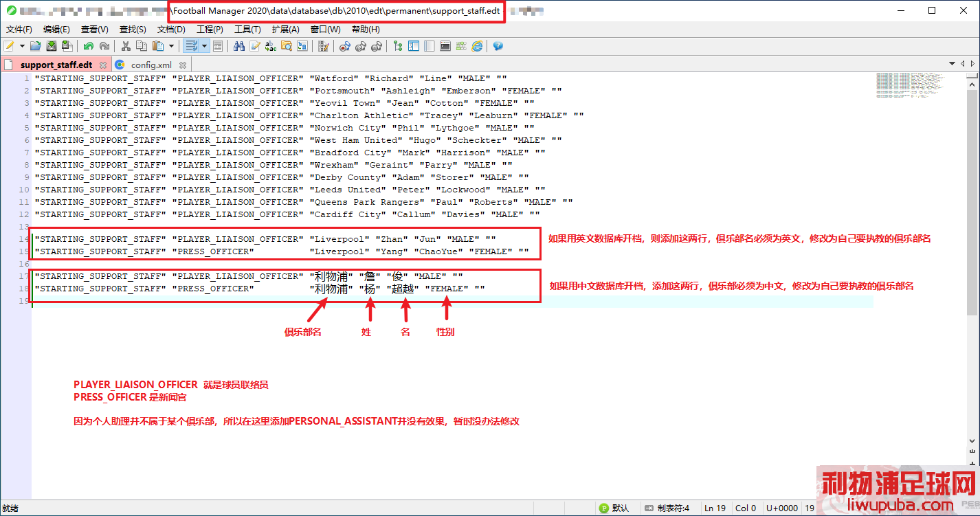
Task: Click the 制表符:4 tab setting in status bar
Action: coord(666,508)
